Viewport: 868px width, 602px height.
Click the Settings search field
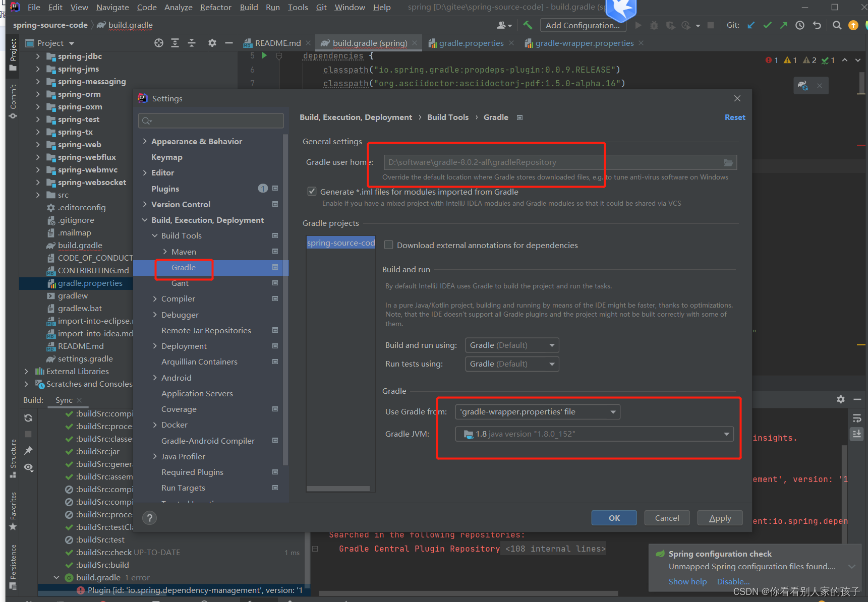click(211, 121)
